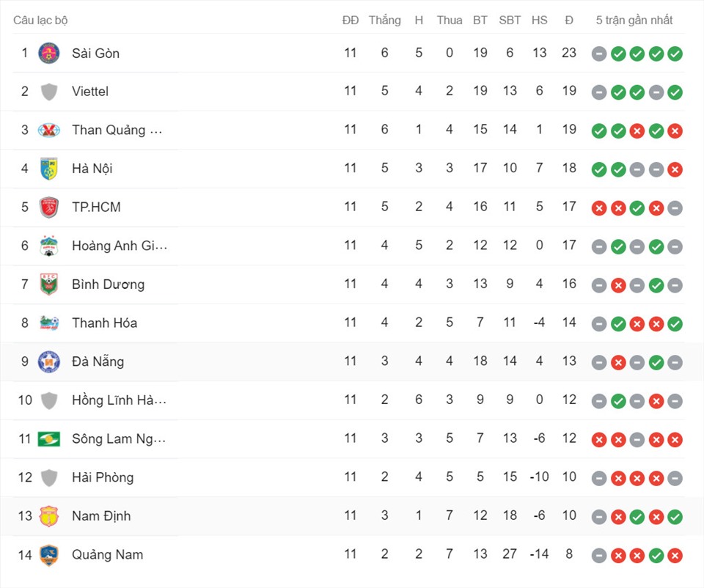Click the TP.HCM red shield crest
This screenshot has width=704, height=588.
[x=49, y=207]
